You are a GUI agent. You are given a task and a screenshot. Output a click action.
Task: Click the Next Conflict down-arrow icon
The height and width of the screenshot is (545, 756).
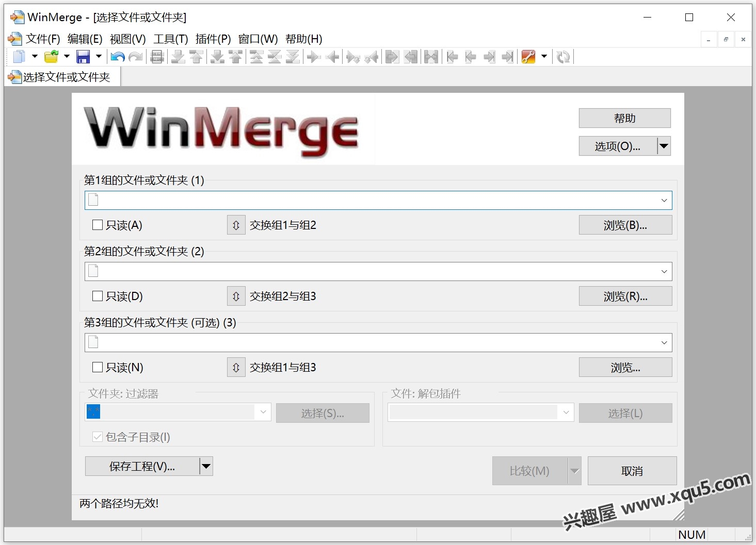[218, 57]
